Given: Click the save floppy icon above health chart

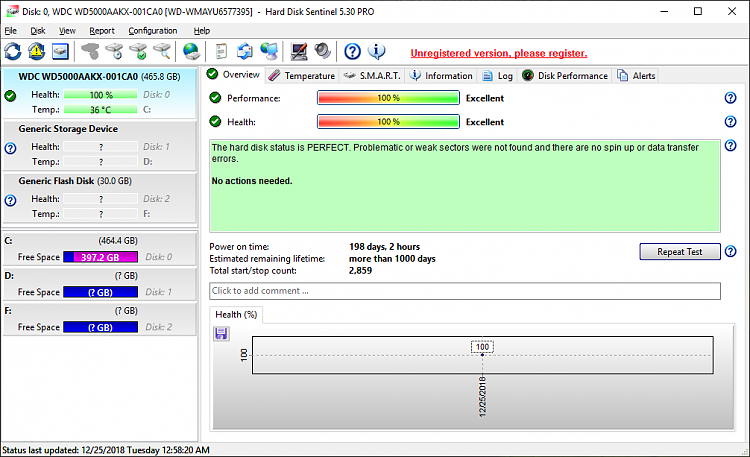Looking at the screenshot, I should 221,334.
